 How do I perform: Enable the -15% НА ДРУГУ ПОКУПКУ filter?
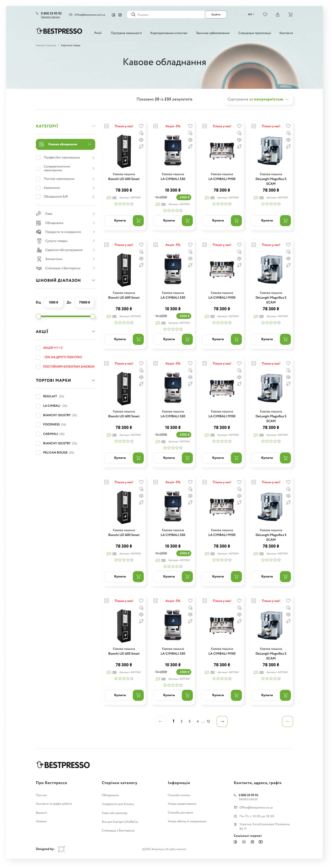[38, 357]
